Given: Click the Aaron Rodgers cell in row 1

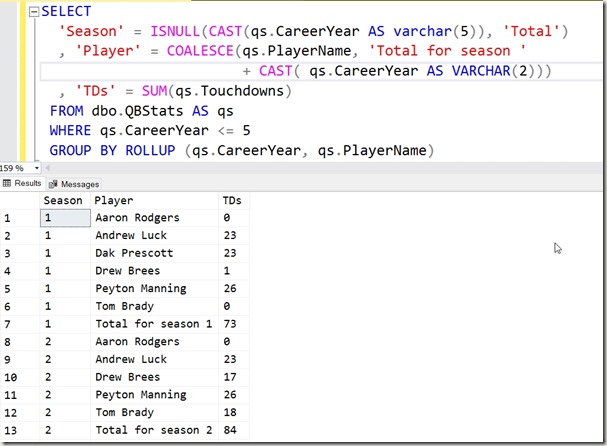Looking at the screenshot, I should point(154,218).
